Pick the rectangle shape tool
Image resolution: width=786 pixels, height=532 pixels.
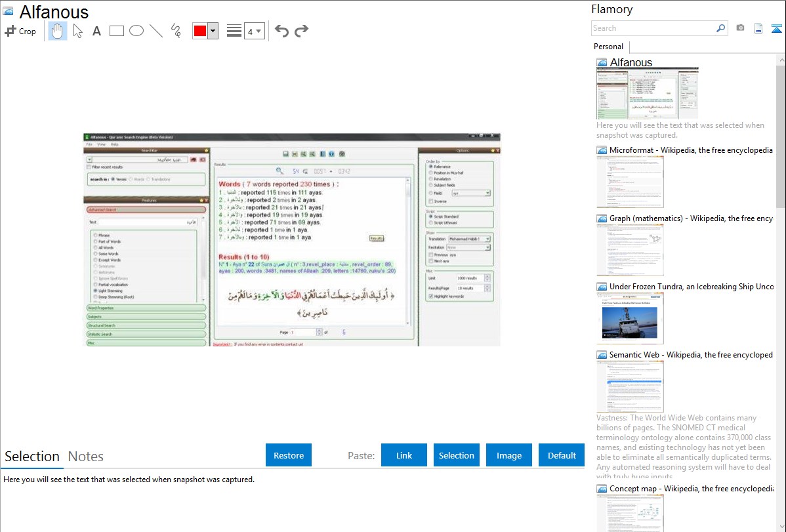pyautogui.click(x=116, y=31)
